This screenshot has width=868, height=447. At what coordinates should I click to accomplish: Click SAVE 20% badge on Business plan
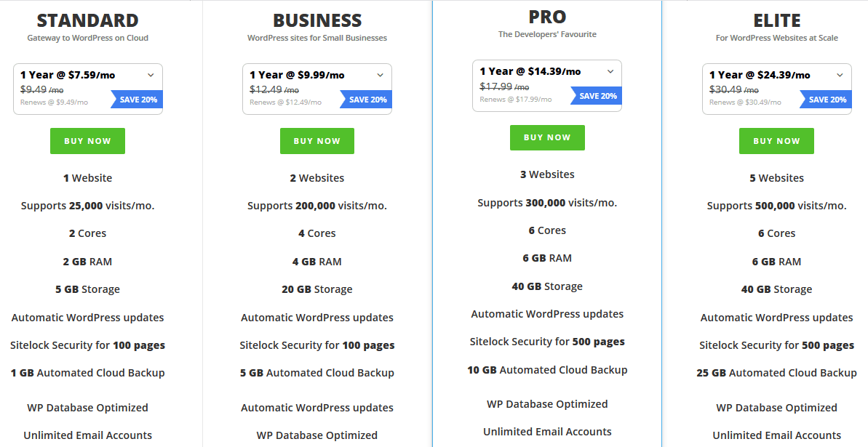click(367, 100)
